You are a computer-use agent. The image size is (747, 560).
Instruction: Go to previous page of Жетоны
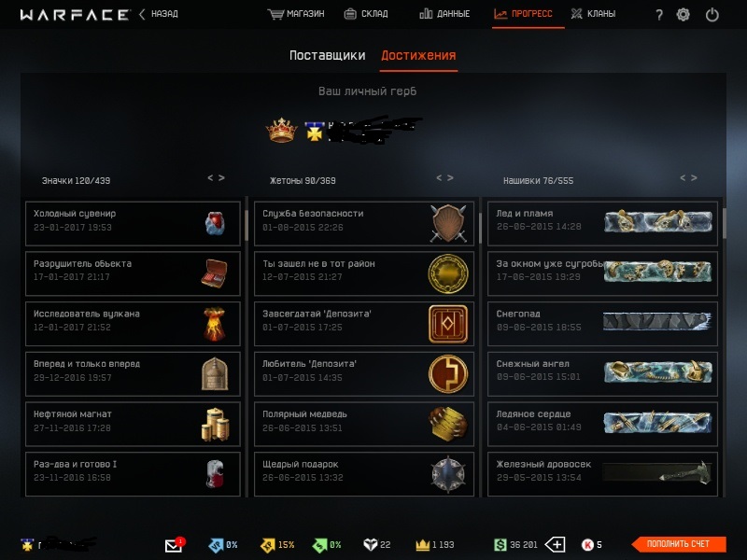pyautogui.click(x=439, y=177)
